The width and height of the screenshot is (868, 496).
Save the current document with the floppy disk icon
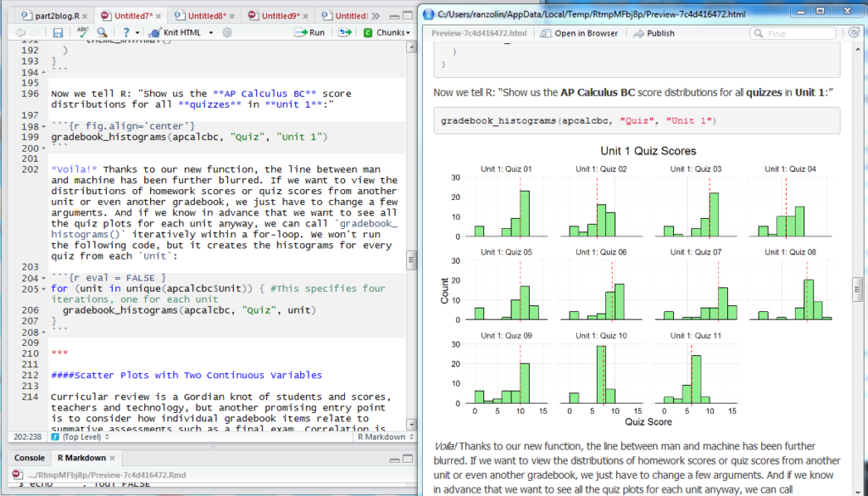point(58,32)
